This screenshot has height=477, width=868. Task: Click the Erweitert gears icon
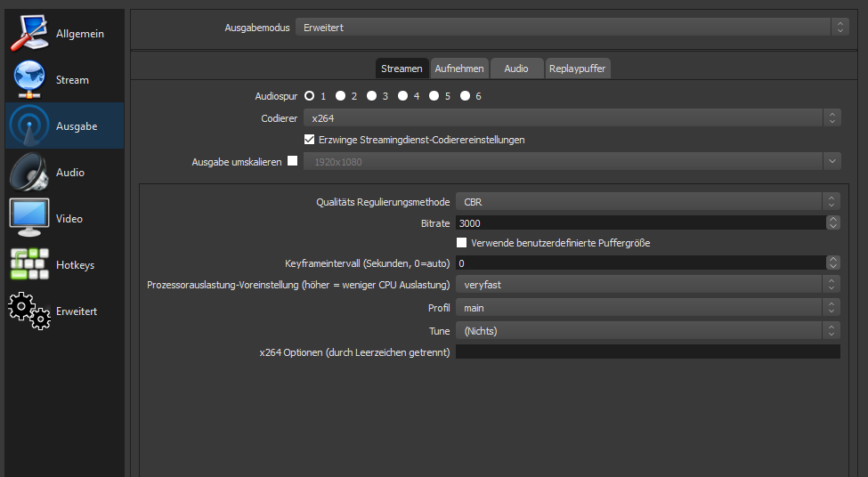[29, 311]
